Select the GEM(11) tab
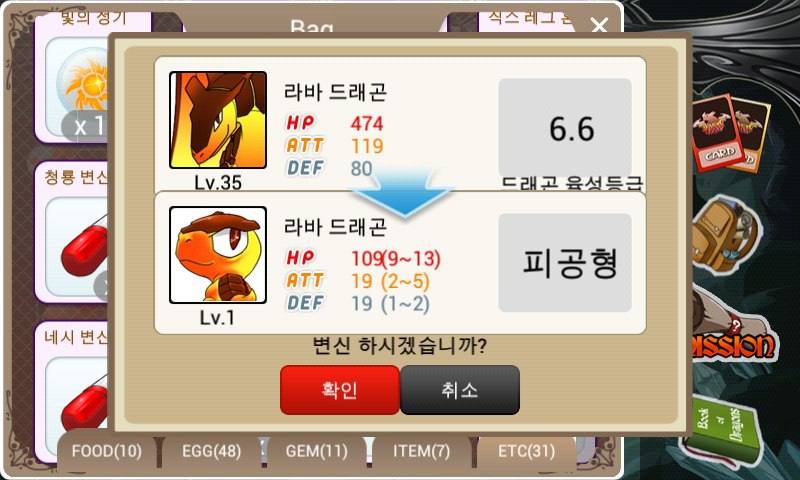The height and width of the screenshot is (480, 800). 316,451
